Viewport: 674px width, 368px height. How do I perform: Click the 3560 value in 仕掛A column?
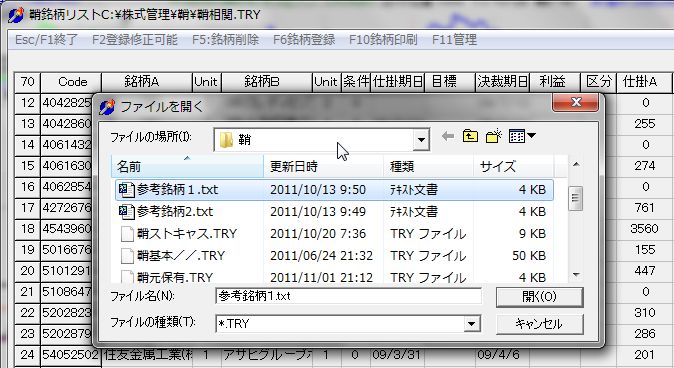tap(644, 229)
